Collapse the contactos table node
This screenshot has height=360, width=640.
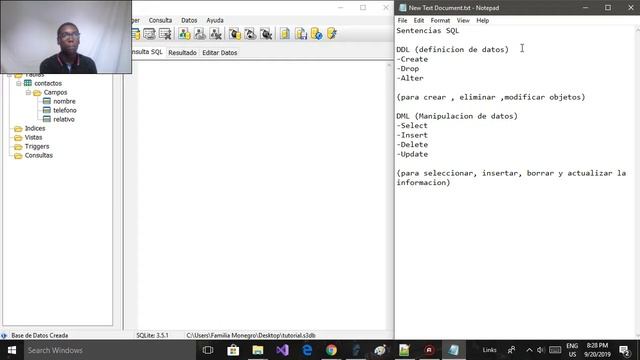coord(19,83)
